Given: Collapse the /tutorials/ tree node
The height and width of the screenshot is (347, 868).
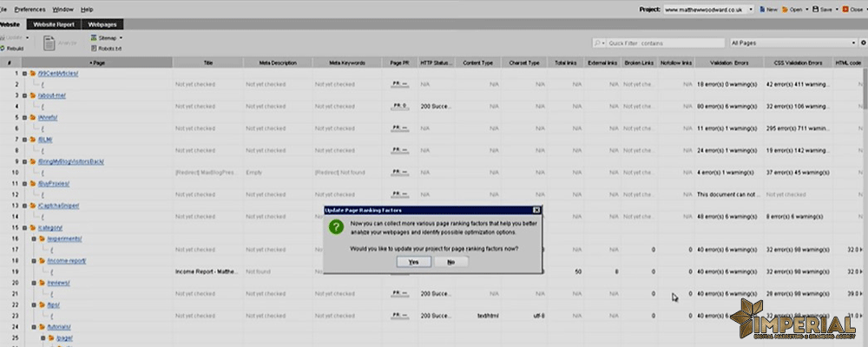Looking at the screenshot, I should click(33, 326).
